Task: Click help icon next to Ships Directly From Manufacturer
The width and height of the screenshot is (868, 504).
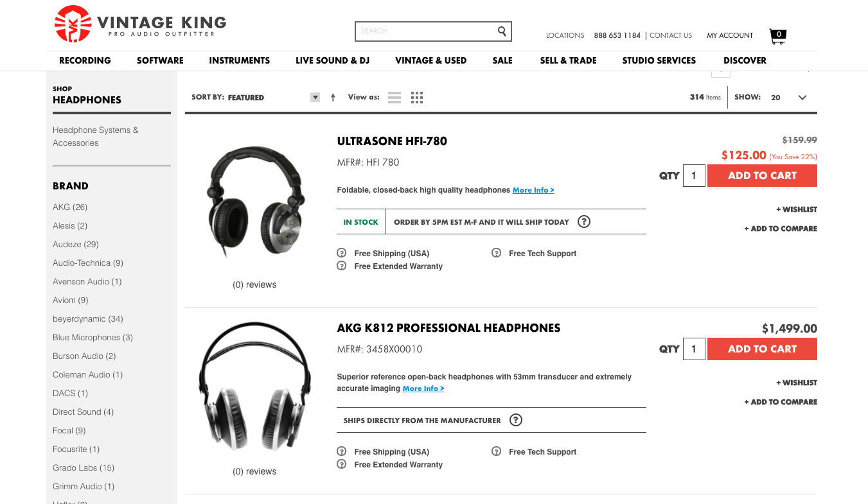Action: 515,421
